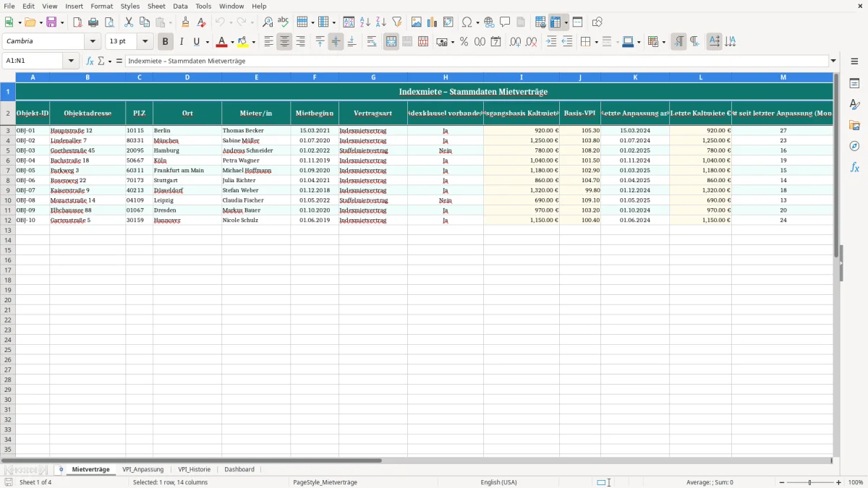
Task: Open the Styles menu
Action: point(130,6)
